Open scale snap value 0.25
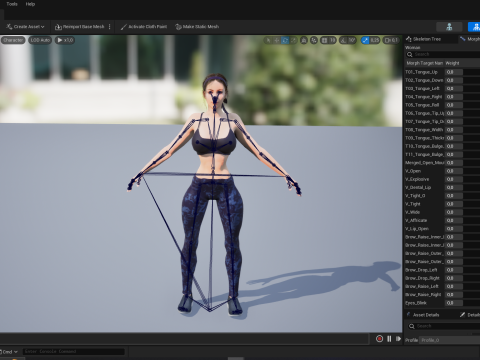The width and height of the screenshot is (480, 360). coord(375,40)
